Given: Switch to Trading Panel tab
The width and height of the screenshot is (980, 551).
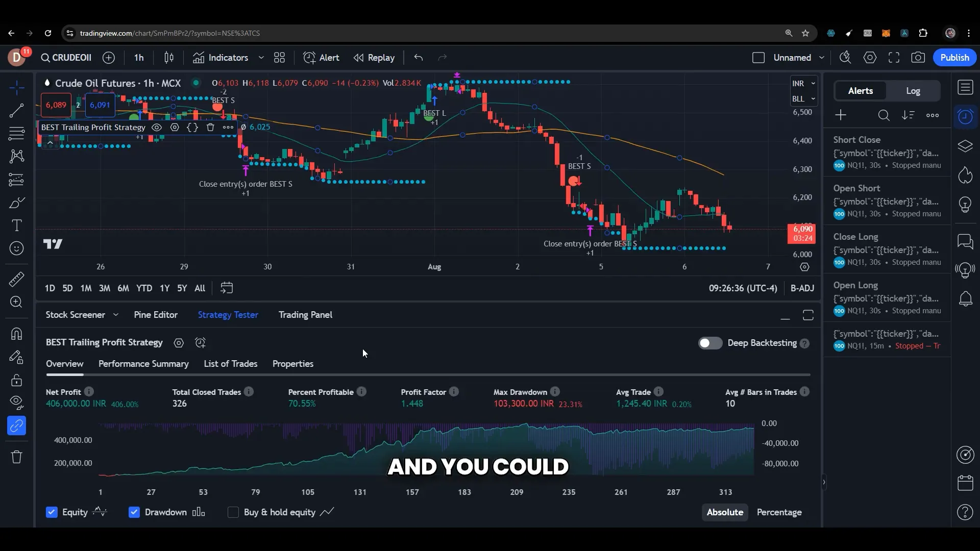Looking at the screenshot, I should [x=305, y=315].
